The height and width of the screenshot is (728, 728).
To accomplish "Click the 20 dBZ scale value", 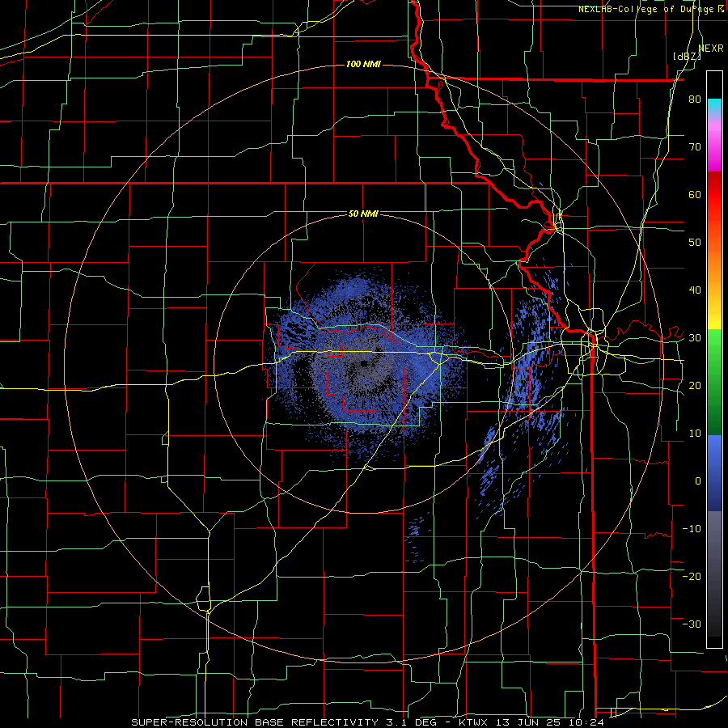I will (x=695, y=385).
